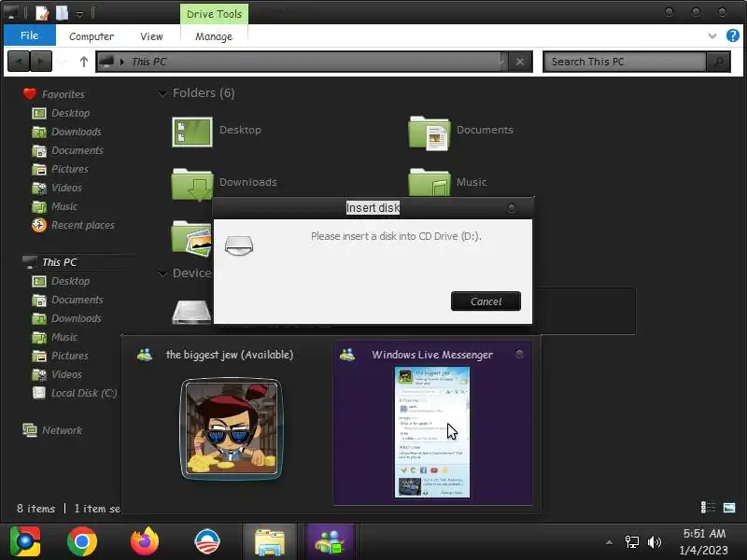
Task: Switch to the Computer ribbon tab
Action: [91, 36]
